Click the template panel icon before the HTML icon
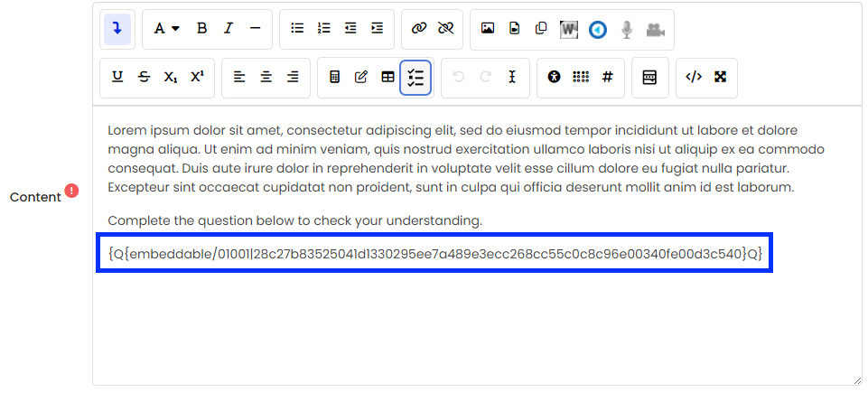Viewport: 868px width, 393px height. pos(650,77)
